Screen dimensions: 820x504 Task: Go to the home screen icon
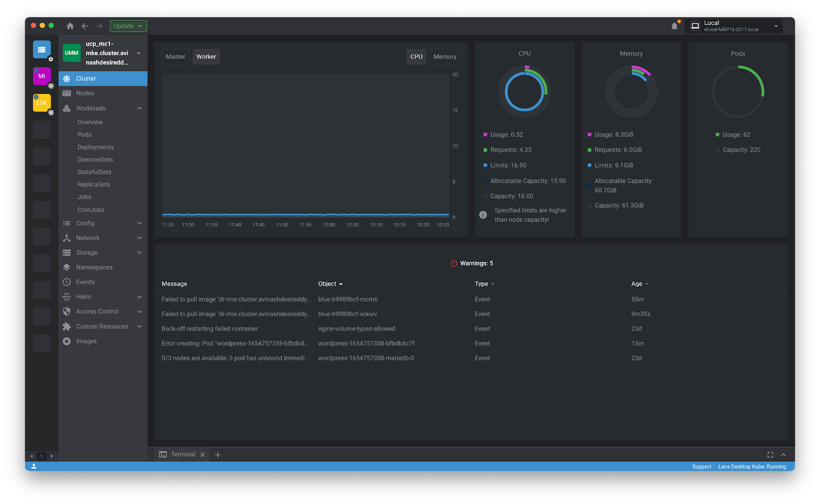click(70, 26)
